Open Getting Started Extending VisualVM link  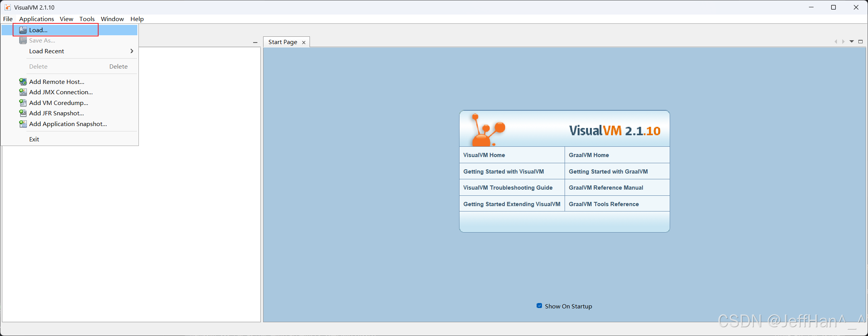tap(512, 204)
